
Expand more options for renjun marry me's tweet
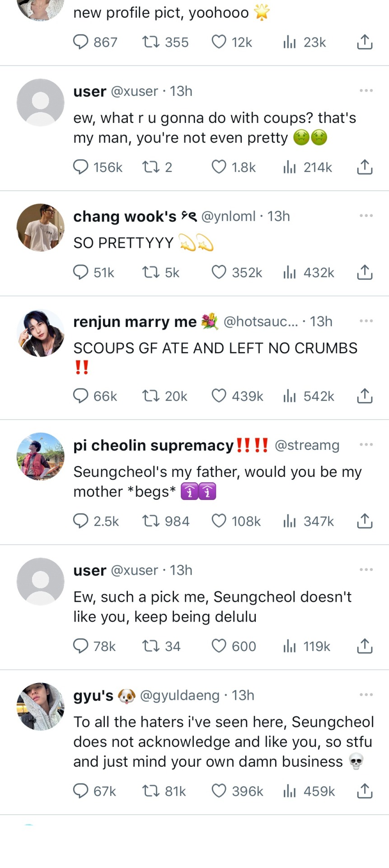pyautogui.click(x=366, y=321)
